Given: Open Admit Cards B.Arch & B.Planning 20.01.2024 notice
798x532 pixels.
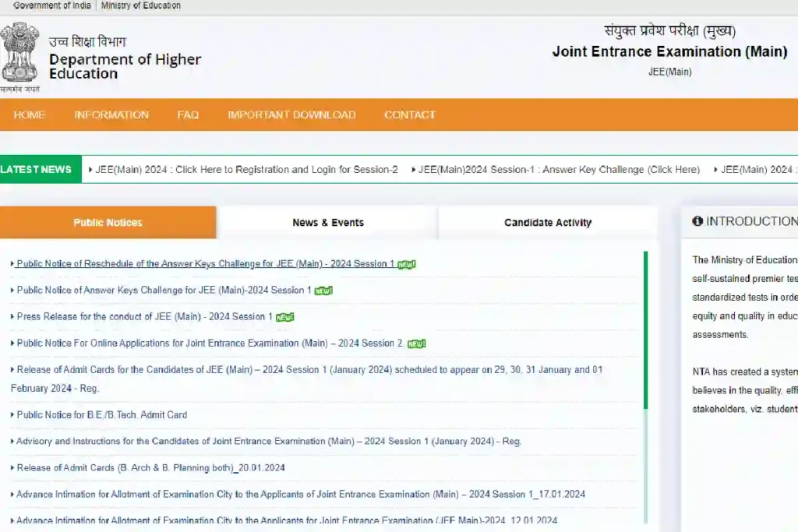Looking at the screenshot, I should pyautogui.click(x=150, y=467).
